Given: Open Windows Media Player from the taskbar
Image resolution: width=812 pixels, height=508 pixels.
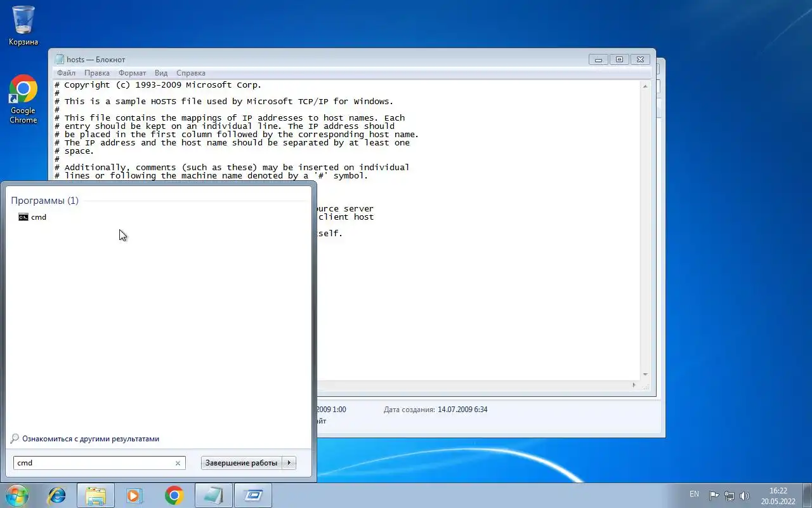Looking at the screenshot, I should pos(134,495).
